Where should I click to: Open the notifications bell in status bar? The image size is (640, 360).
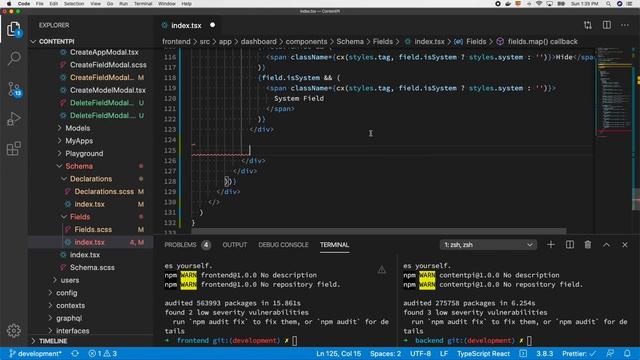(x=627, y=353)
